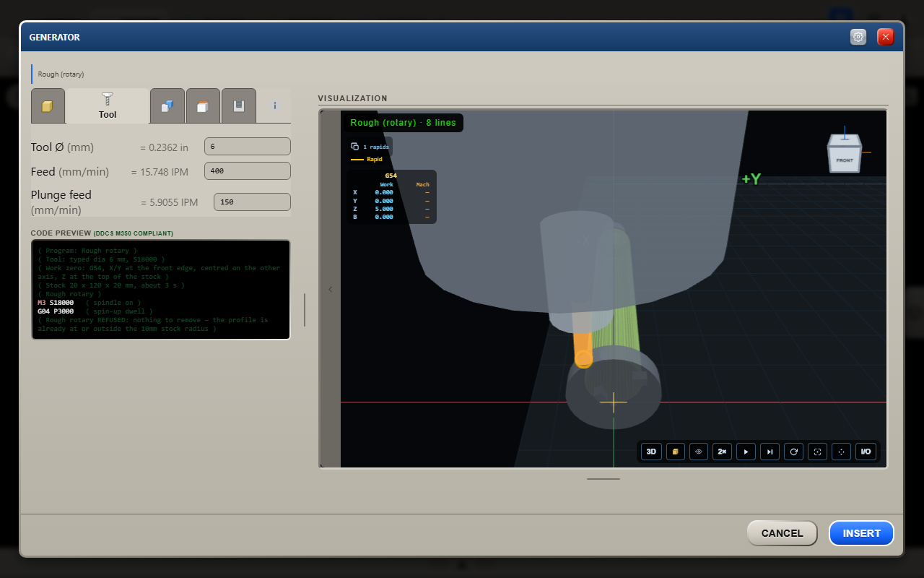Restart the simulation with the reload icon

(794, 452)
